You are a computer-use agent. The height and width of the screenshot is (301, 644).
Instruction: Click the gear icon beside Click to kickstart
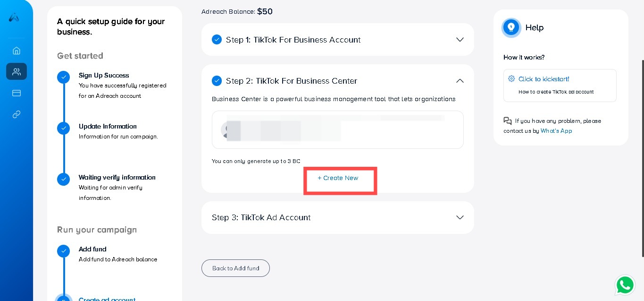[x=511, y=79]
